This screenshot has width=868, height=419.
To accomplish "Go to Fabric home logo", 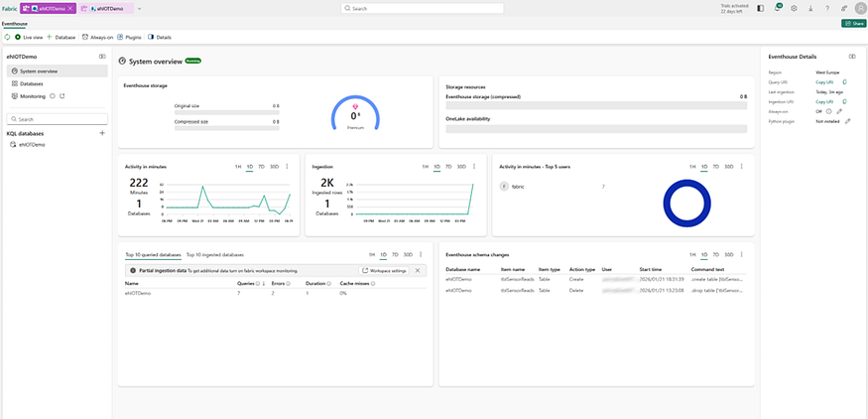I will point(9,8).
